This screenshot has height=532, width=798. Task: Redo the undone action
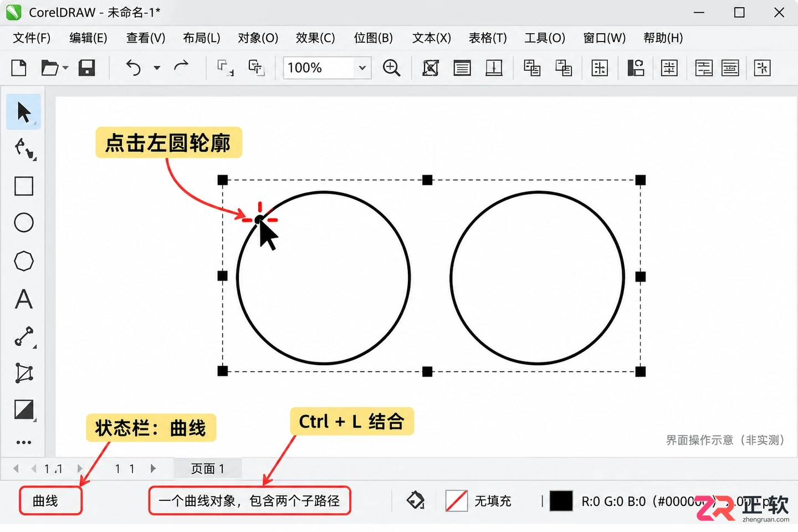pyautogui.click(x=181, y=68)
